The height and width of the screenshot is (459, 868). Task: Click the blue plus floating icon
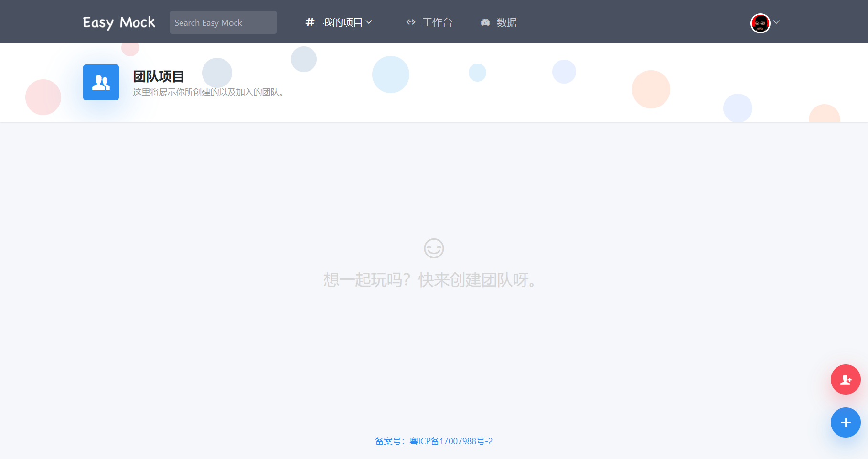pos(845,422)
